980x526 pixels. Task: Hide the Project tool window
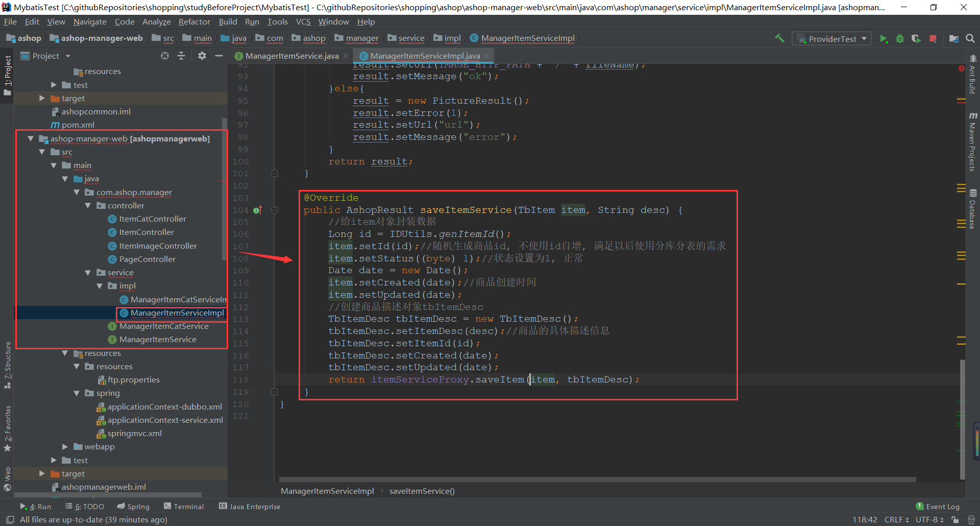[219, 56]
